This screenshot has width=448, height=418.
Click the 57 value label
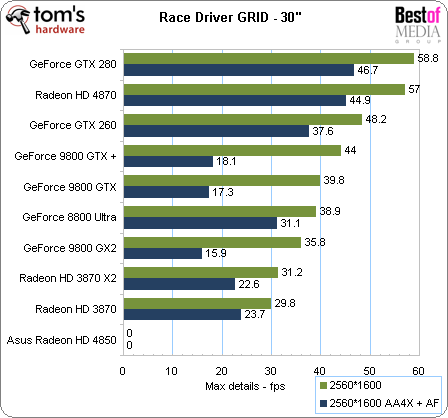pos(414,89)
